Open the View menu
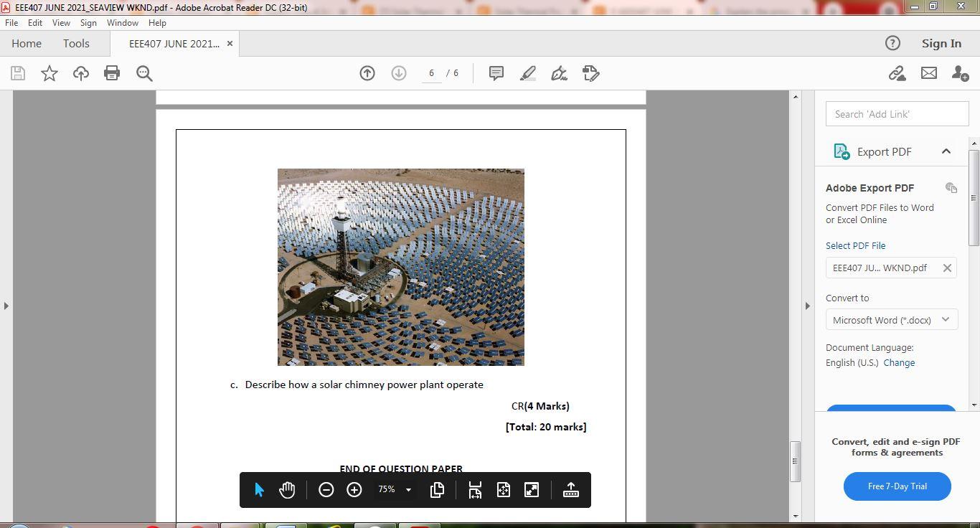The image size is (980, 528). pyautogui.click(x=61, y=23)
